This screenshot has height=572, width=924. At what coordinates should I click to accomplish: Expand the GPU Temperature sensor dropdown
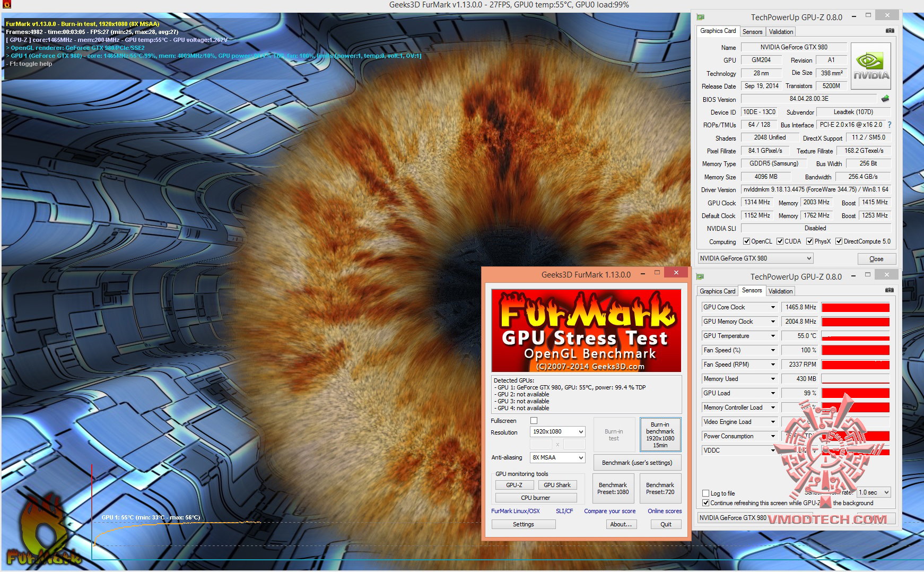[773, 336]
